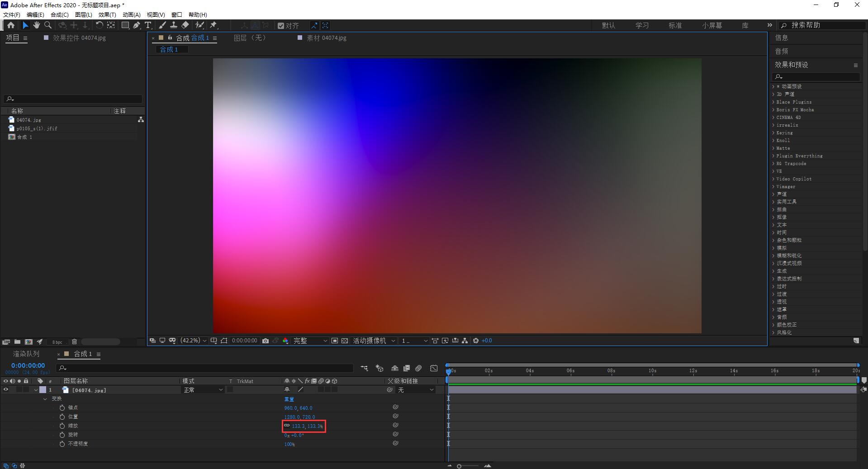Open the 合成(C) menu

pos(59,14)
